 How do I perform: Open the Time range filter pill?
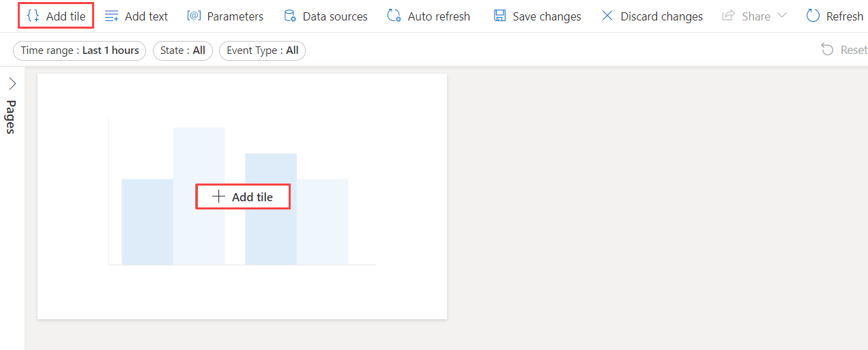click(80, 50)
